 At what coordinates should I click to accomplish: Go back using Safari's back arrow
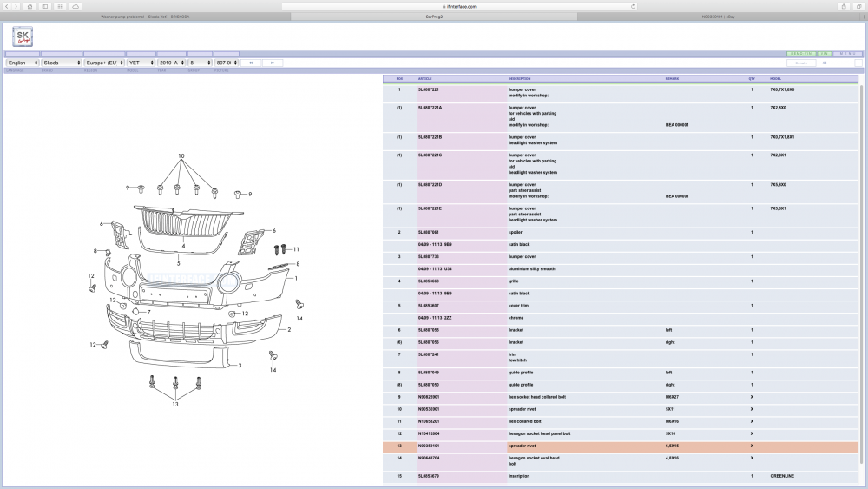(7, 6)
